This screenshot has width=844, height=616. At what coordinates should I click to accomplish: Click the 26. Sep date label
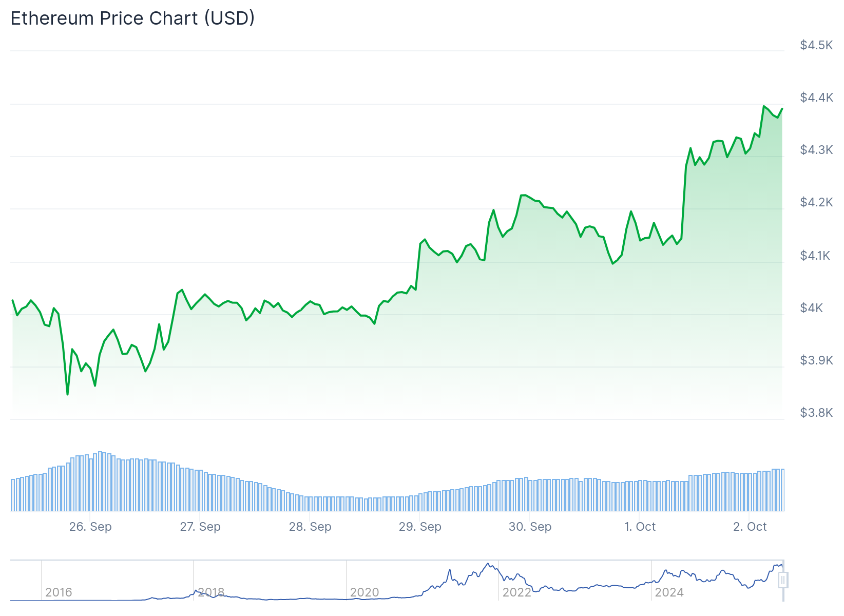tap(90, 527)
